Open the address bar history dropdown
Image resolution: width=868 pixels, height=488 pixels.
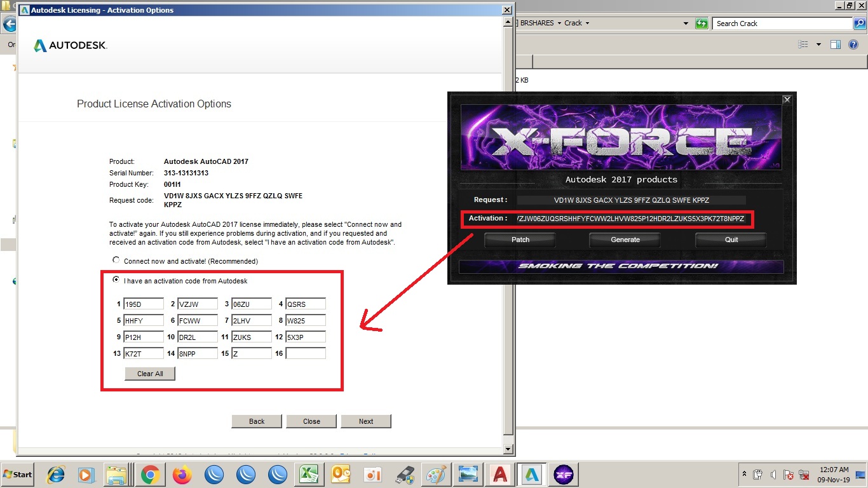click(686, 24)
